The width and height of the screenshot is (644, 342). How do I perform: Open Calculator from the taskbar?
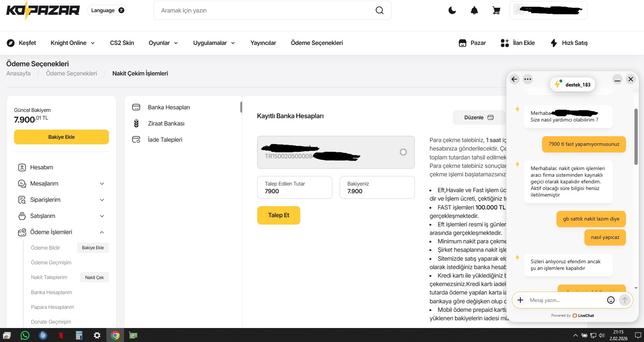tap(79, 335)
